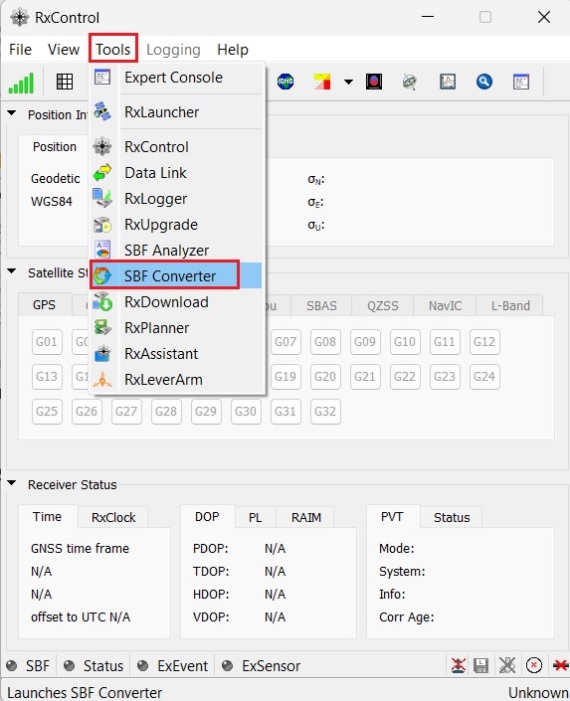Click the SBF indicator in status bar
The image size is (570, 701).
pyautogui.click(x=28, y=666)
